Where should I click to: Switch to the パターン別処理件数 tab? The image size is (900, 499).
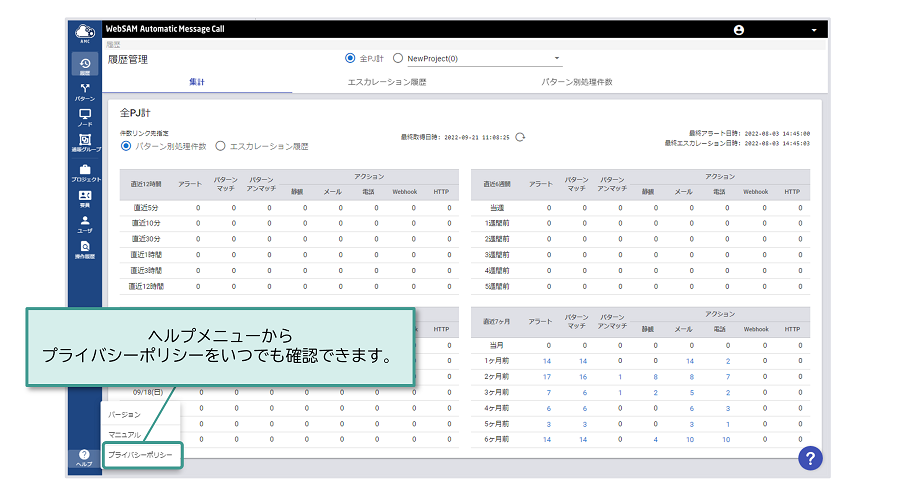pos(576,82)
